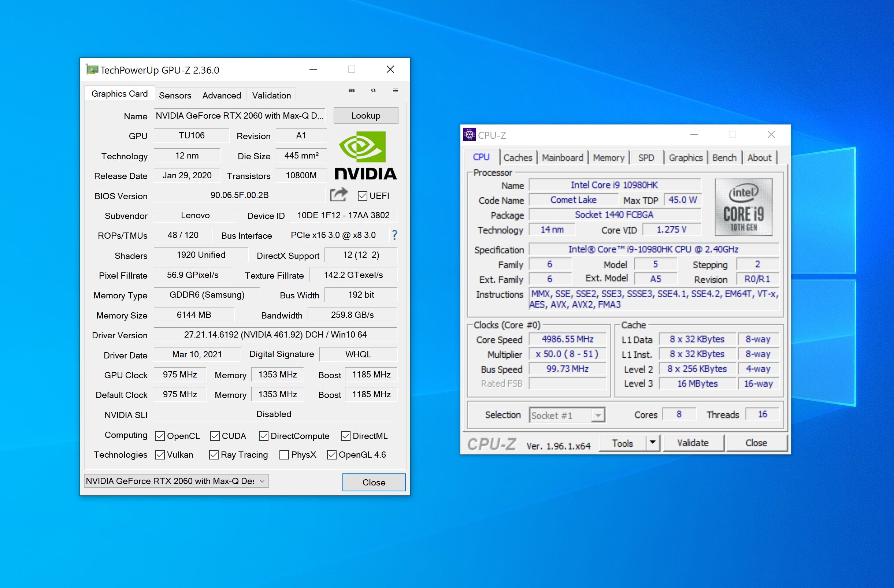Take GPU-Z screenshot with camera icon
This screenshot has height=588, width=894.
tap(351, 90)
